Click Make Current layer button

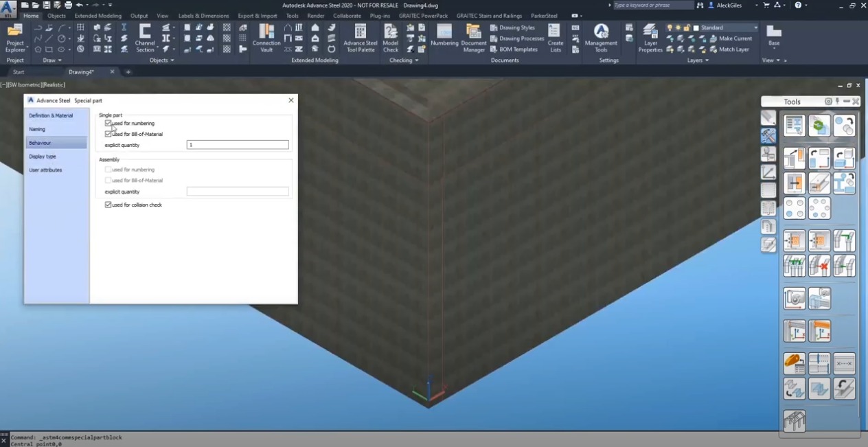731,38
